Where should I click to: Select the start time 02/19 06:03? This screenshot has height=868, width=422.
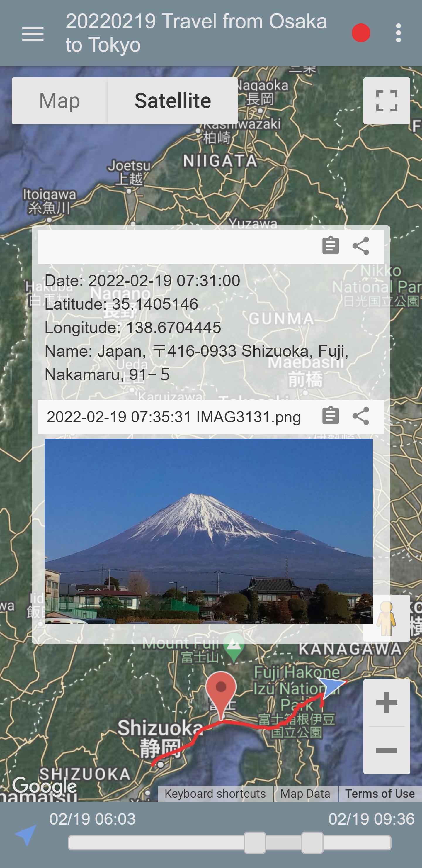pos(93,819)
